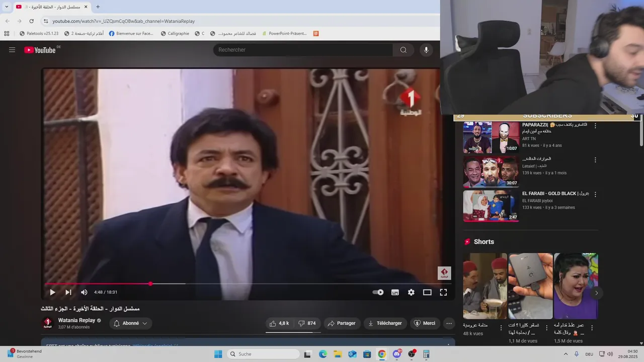Screen dimensions: 644x362
Task: Toggle the autoplay switch in player
Action: (378, 292)
